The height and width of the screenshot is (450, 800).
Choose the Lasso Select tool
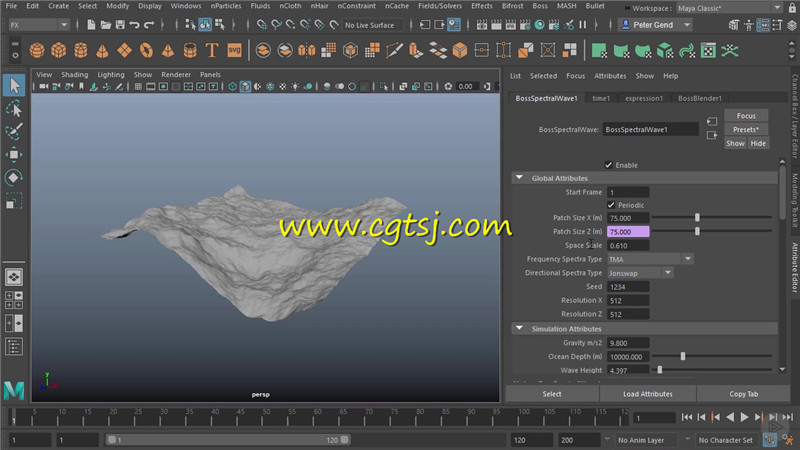[14, 109]
